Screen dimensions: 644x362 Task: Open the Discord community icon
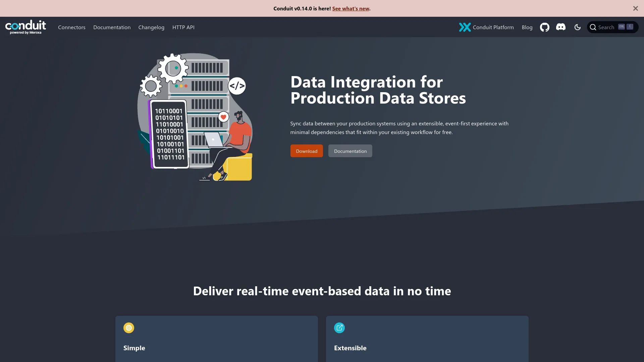[561, 27]
